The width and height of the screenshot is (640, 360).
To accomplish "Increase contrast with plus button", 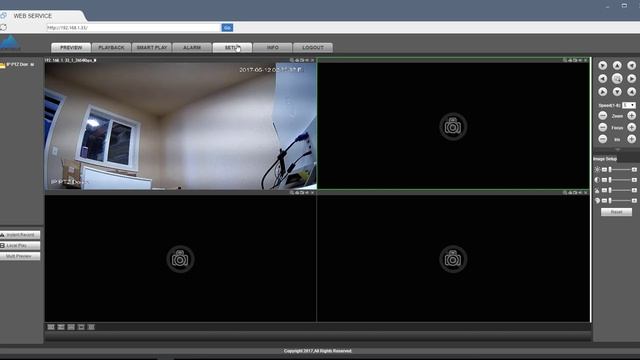I will point(634,180).
